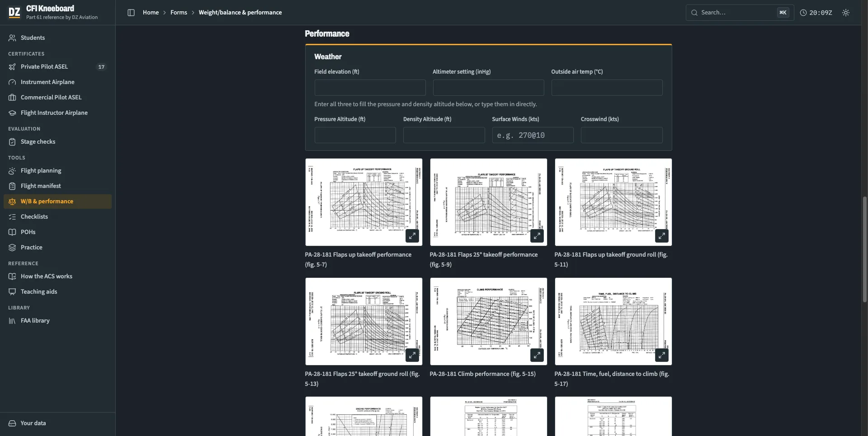
Task: Expand the Flaps 25° takeoff ground roll chart
Action: pyautogui.click(x=412, y=355)
